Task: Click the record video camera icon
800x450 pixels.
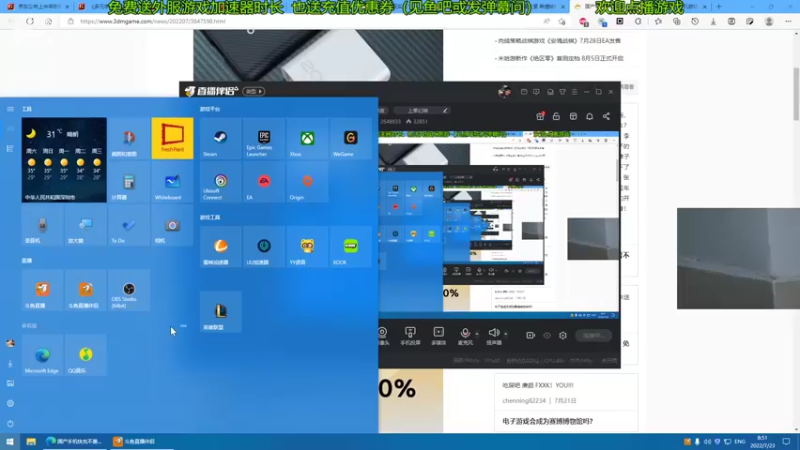Action: coord(531,335)
